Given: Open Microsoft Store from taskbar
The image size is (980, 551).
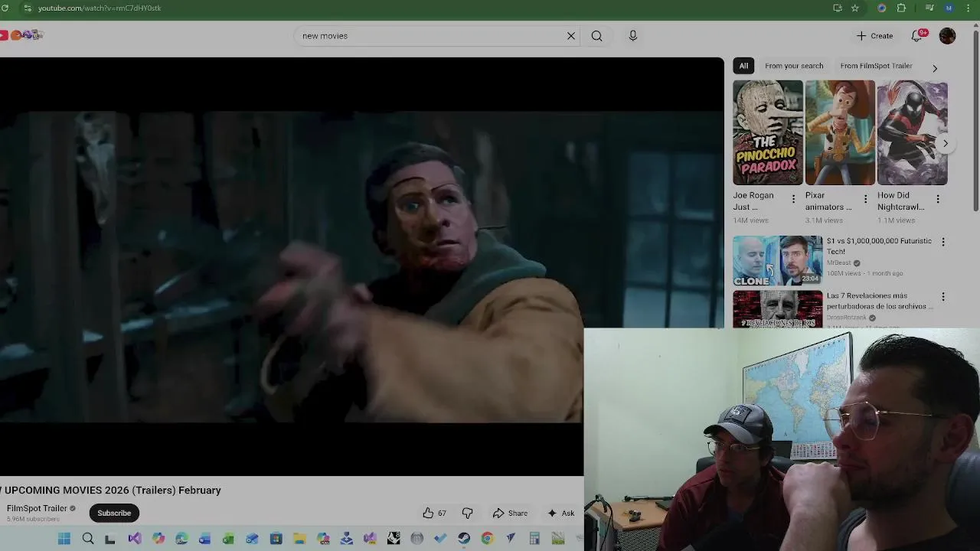Looking at the screenshot, I should 276,539.
